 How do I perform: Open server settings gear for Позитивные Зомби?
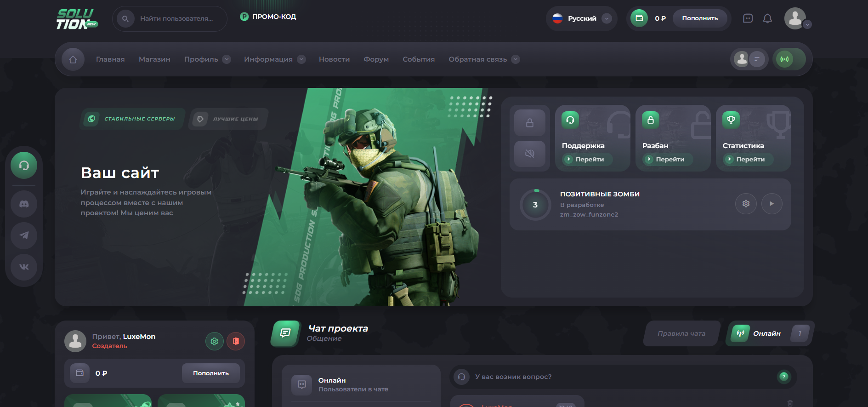[x=746, y=204]
